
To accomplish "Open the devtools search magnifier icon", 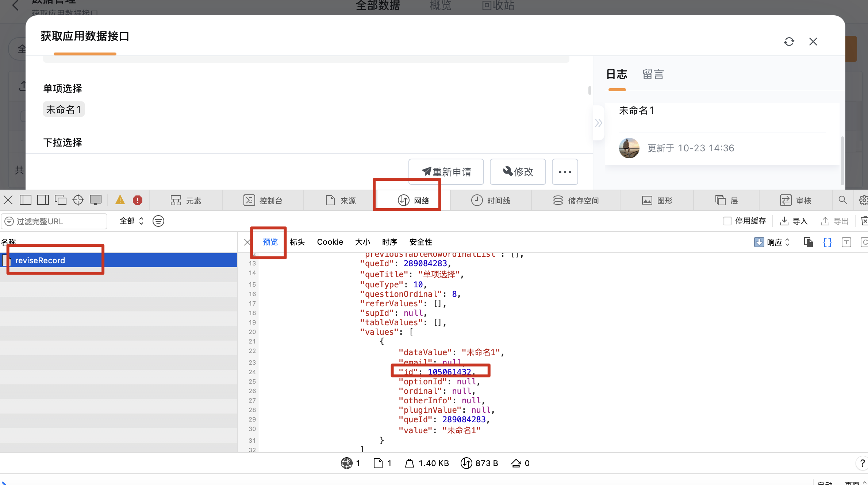I will [x=843, y=200].
